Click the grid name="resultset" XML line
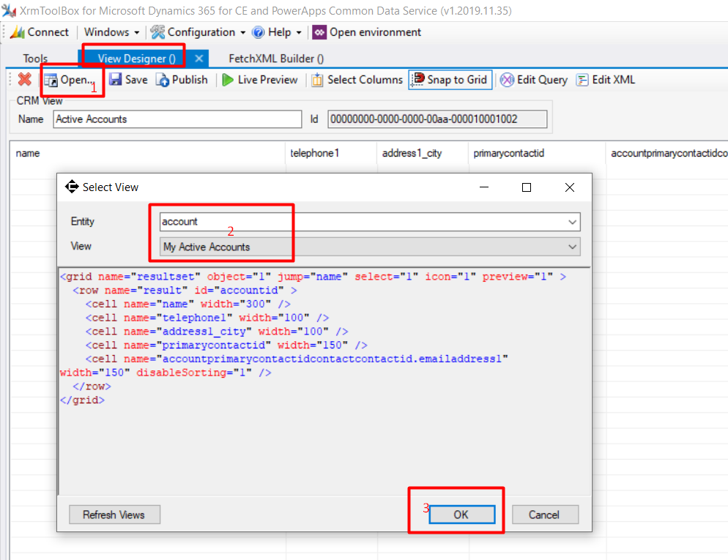The width and height of the screenshot is (728, 560). (313, 277)
